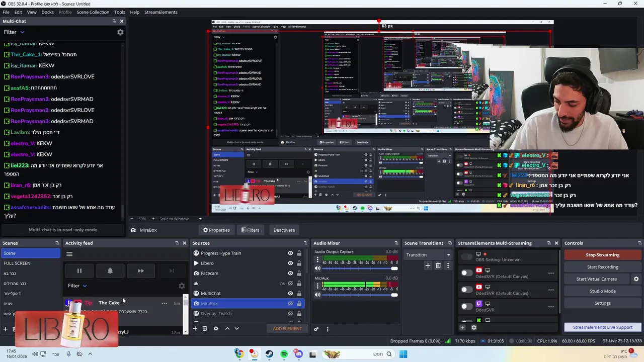Open Multi-Chat settings gear
644x362 pixels.
[x=120, y=32]
